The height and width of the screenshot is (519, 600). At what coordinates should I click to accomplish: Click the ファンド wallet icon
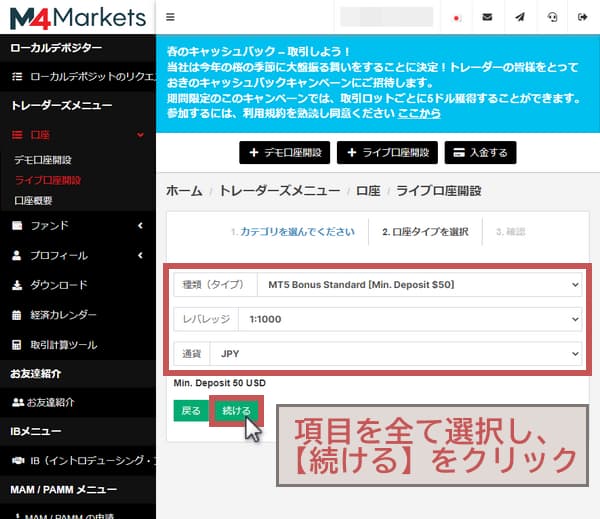(x=17, y=225)
